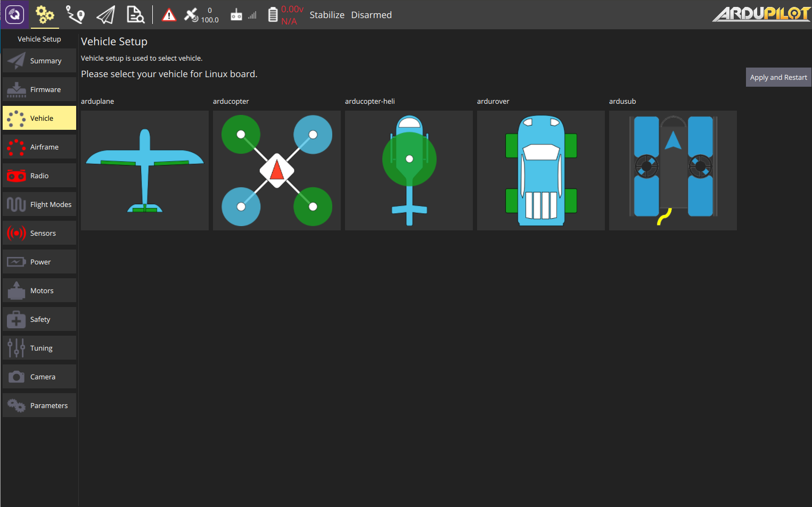Click the Vehicle Setup page heading
Viewport: 812px width, 507px height.
point(114,41)
